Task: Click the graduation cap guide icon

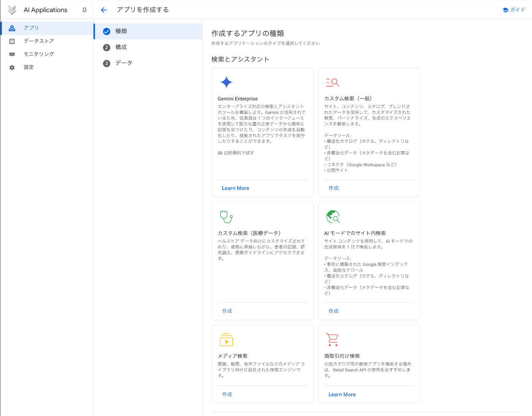Action: (505, 10)
